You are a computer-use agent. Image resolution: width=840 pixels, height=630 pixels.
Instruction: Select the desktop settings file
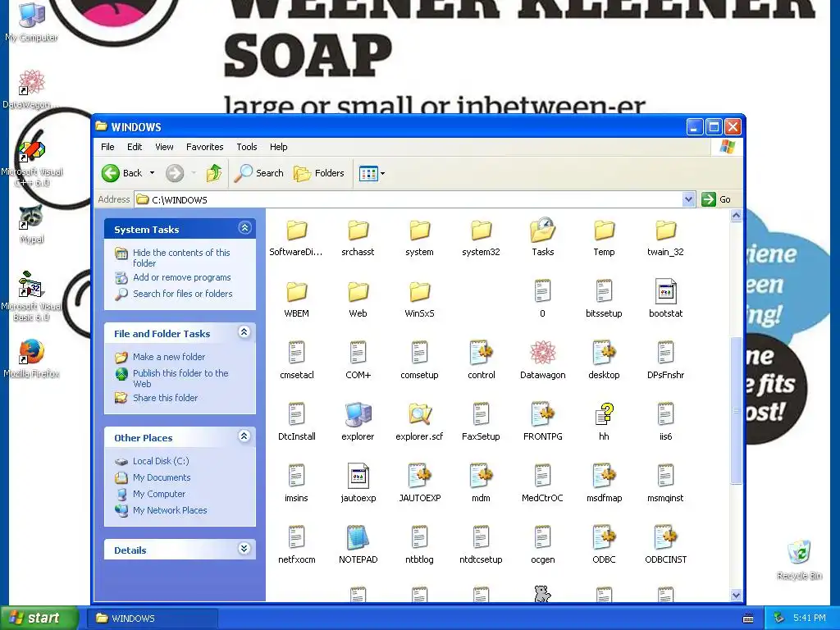coord(604,353)
